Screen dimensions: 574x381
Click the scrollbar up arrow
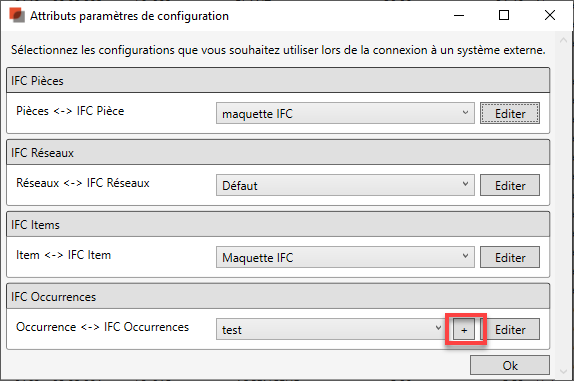[564, 40]
